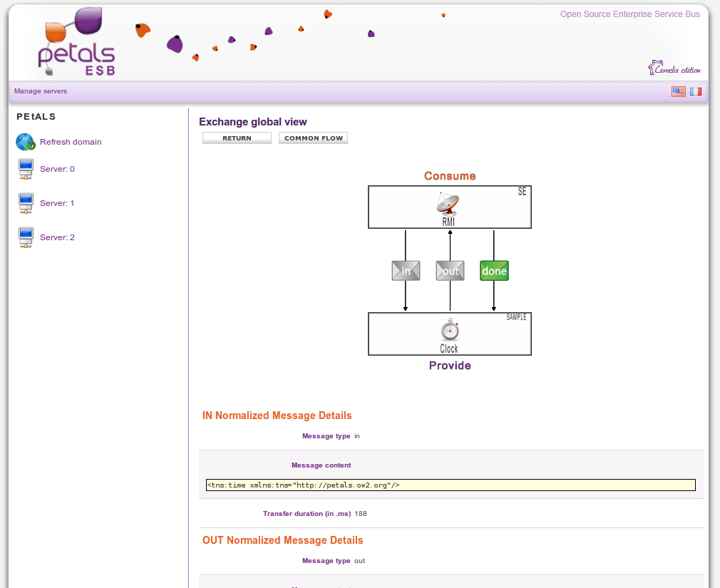The width and height of the screenshot is (720, 588).
Task: Click the Server: 0 computer icon
Action: [x=26, y=169]
